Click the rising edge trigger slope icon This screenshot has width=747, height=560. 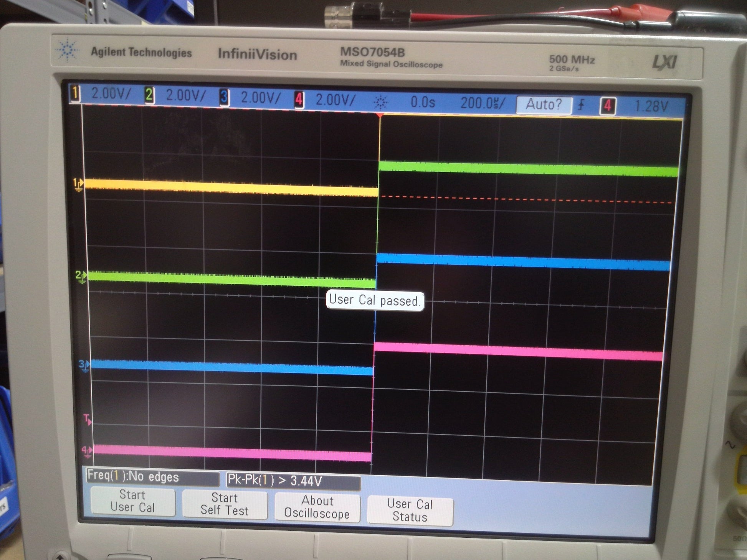point(582,105)
